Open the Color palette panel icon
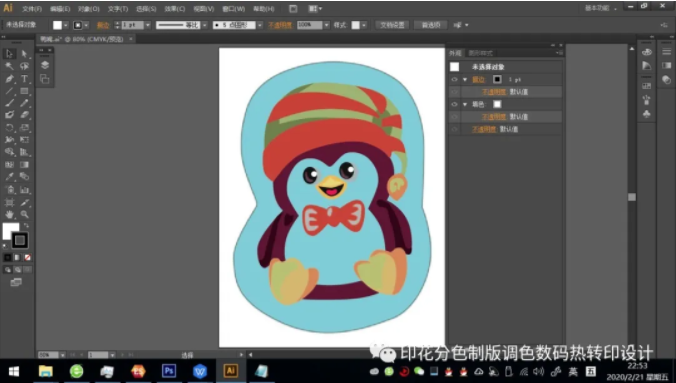This screenshot has height=383, width=676. [647, 52]
